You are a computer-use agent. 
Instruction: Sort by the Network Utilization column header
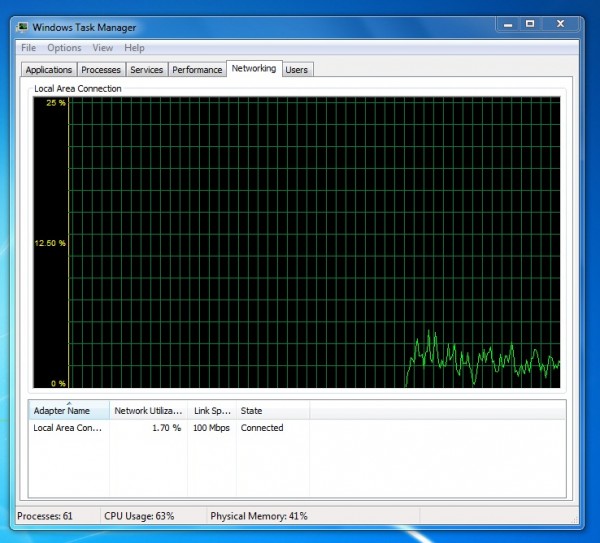148,411
